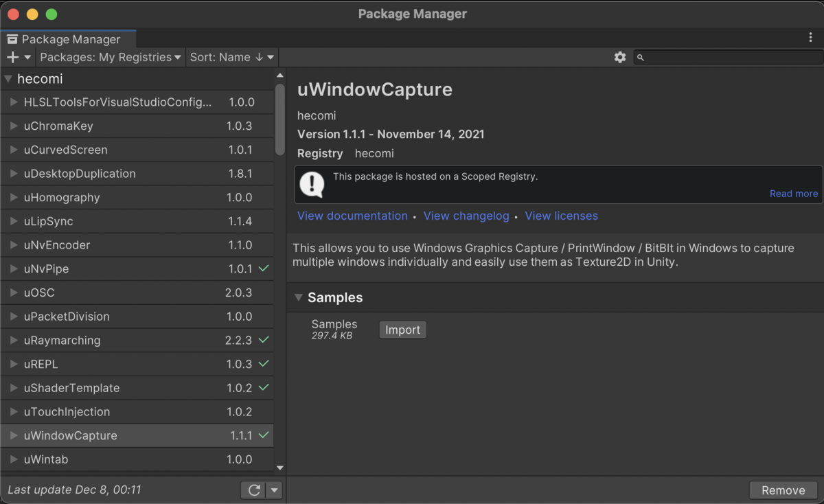This screenshot has width=824, height=504.
Task: Expand the HLSLToolsForVisualStudioConfig package arrow
Action: [14, 102]
